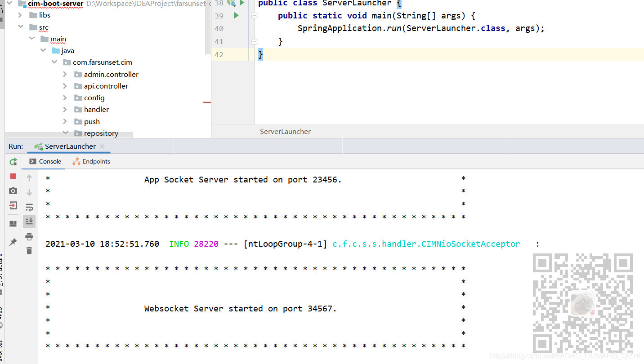This screenshot has width=644, height=364.
Task: Stop the running ServerLauncher process
Action: (13, 176)
